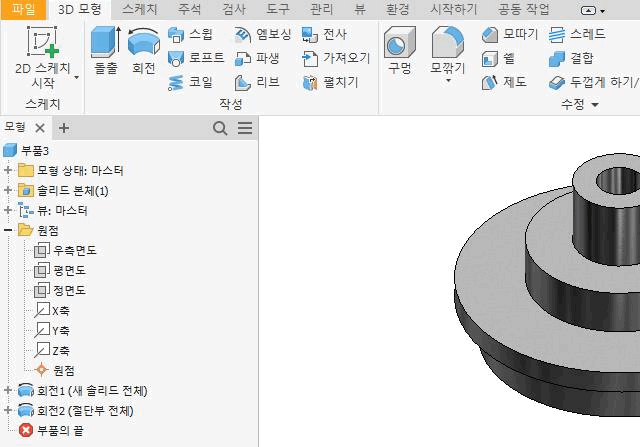Switch to the 3D 모형 tab

(x=80, y=10)
